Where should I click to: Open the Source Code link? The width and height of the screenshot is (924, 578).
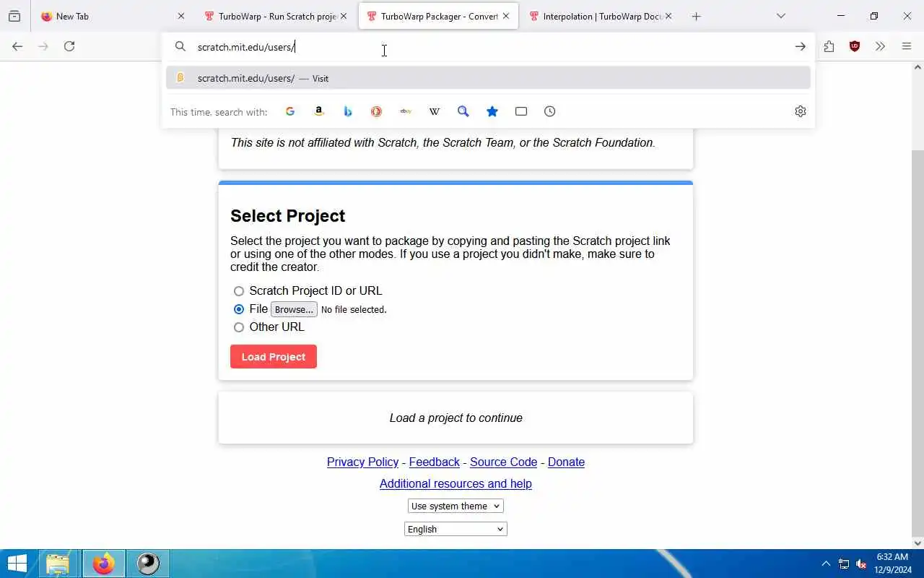click(503, 462)
